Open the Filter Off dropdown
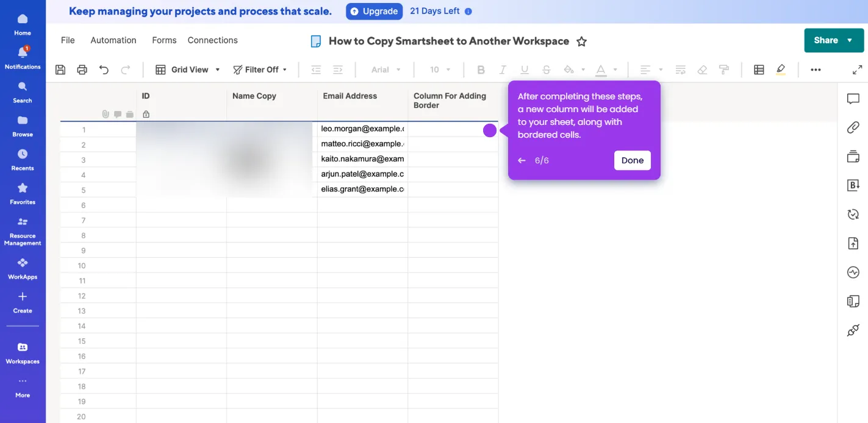868x423 pixels. pos(260,69)
